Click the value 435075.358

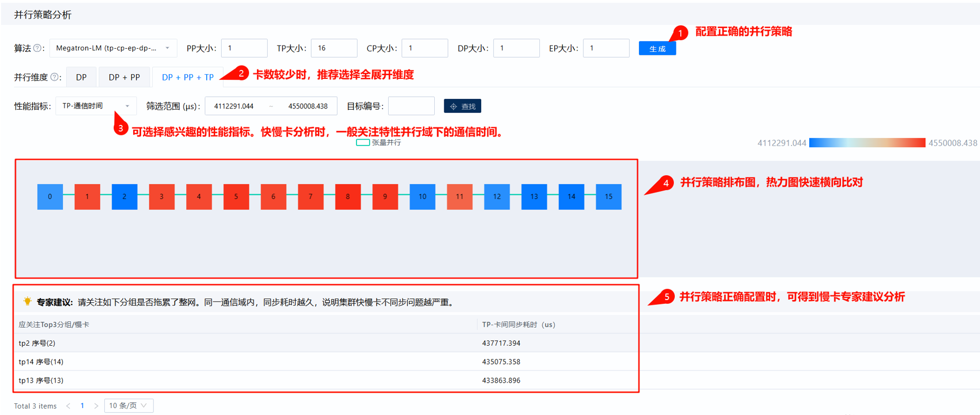pos(501,362)
